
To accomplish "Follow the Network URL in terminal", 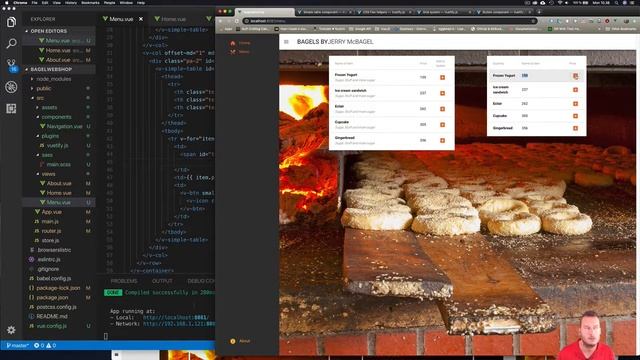I will tap(179, 324).
